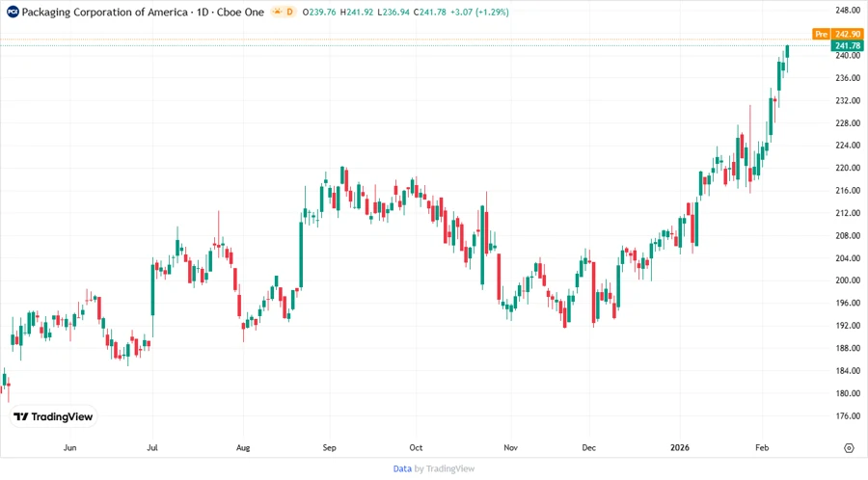Click the pre-market sun session icon
This screenshot has width=868, height=480.
point(278,12)
